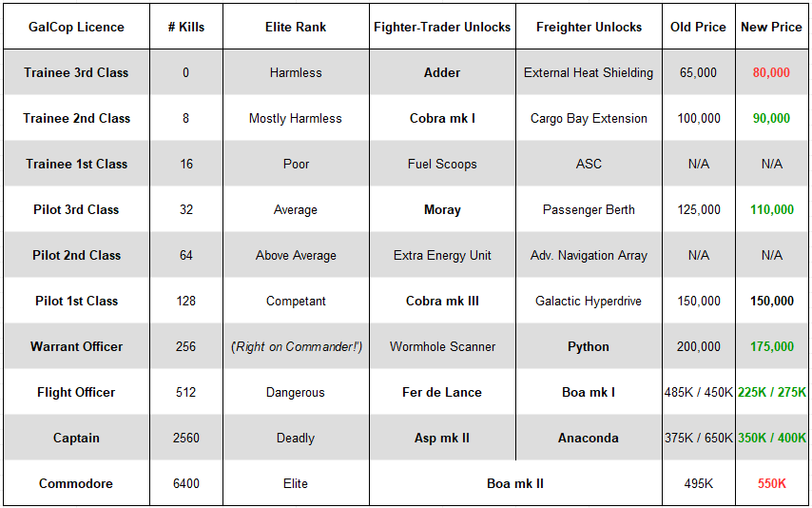Screen dimensions: 812x508
Task: Click the GalCop Licence column header
Action: (x=76, y=27)
